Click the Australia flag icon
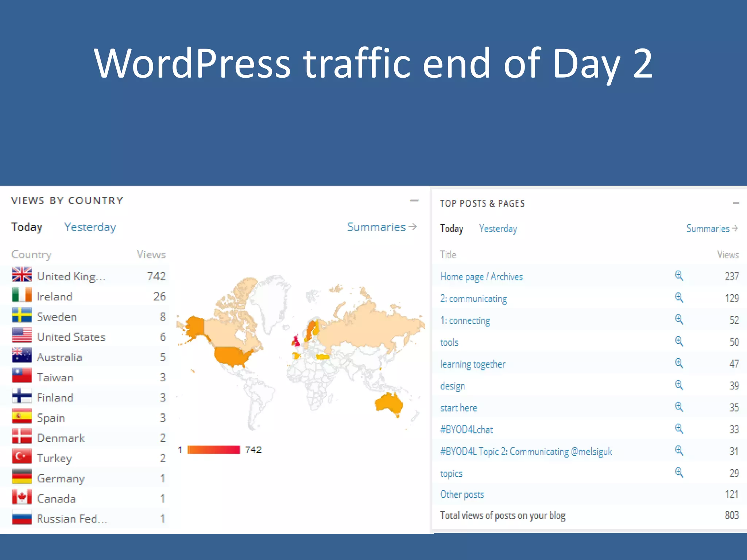The width and height of the screenshot is (747, 560). (x=22, y=355)
